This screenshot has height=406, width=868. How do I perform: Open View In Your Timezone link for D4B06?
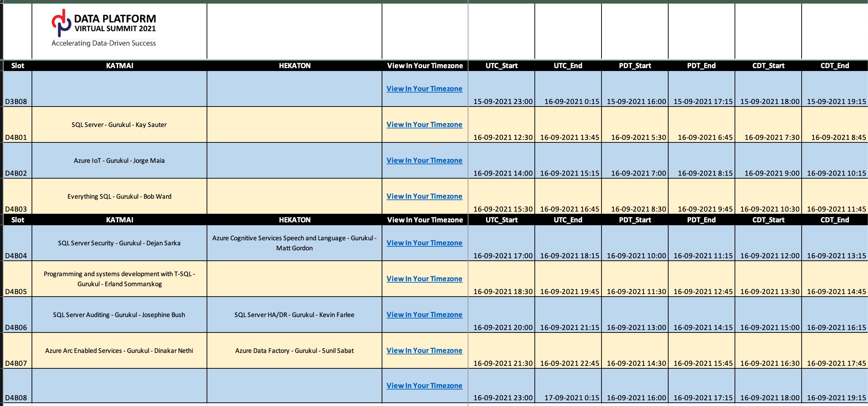tap(424, 315)
